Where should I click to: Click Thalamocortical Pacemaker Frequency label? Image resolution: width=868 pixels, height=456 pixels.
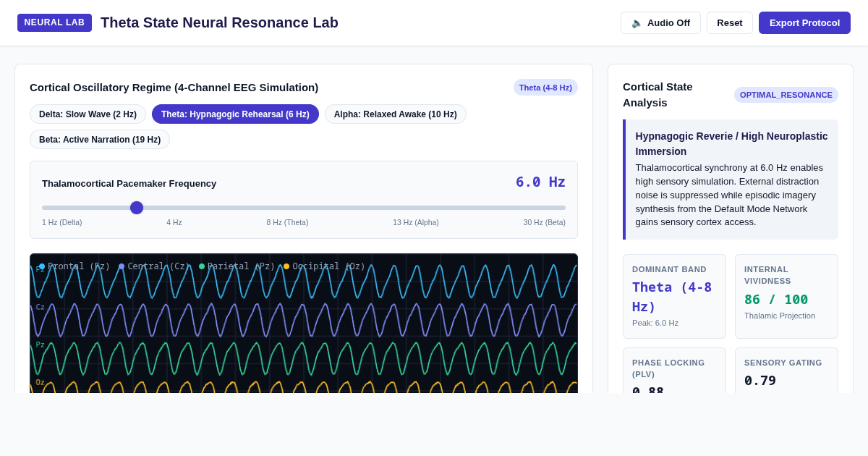click(129, 183)
